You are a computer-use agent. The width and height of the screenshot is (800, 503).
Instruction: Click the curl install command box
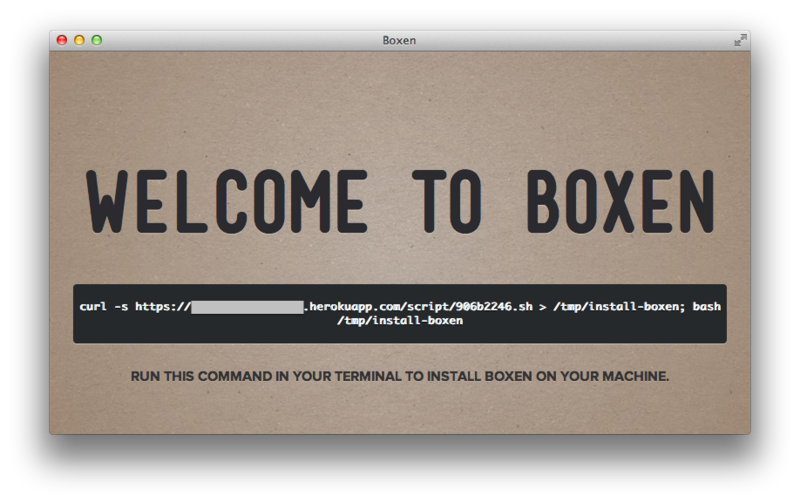point(399,314)
